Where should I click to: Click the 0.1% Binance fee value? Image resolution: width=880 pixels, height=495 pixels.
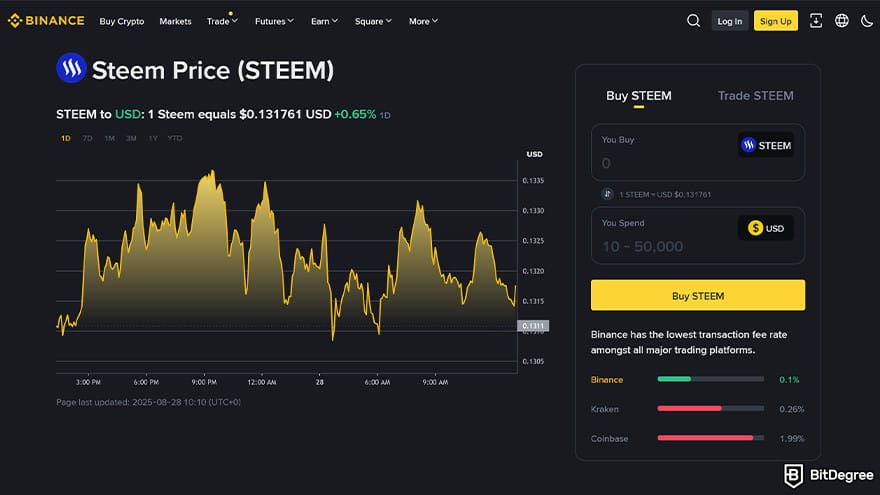[789, 380]
